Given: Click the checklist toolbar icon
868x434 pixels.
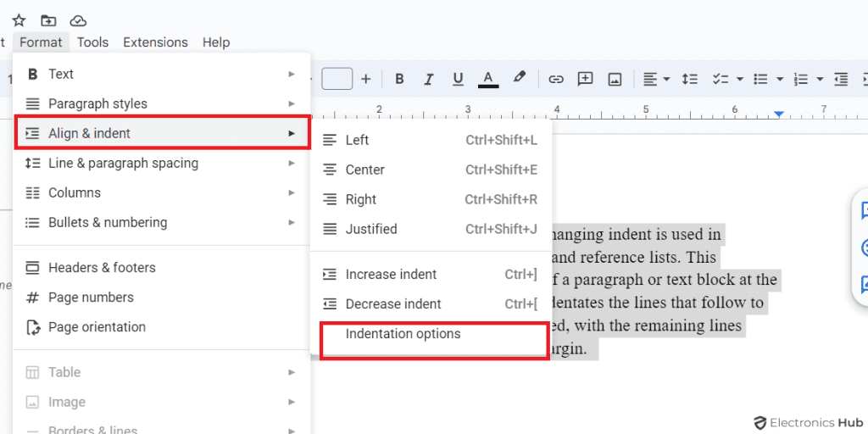Looking at the screenshot, I should tap(721, 79).
